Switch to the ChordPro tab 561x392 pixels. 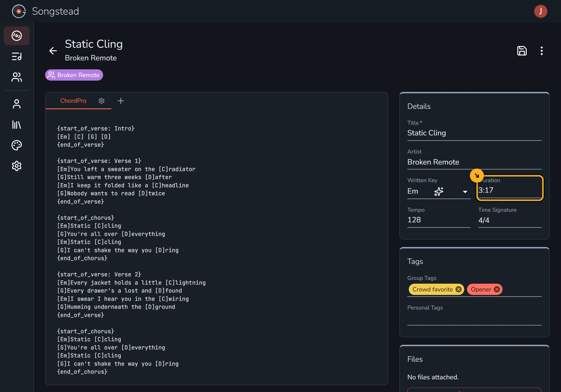(x=73, y=101)
